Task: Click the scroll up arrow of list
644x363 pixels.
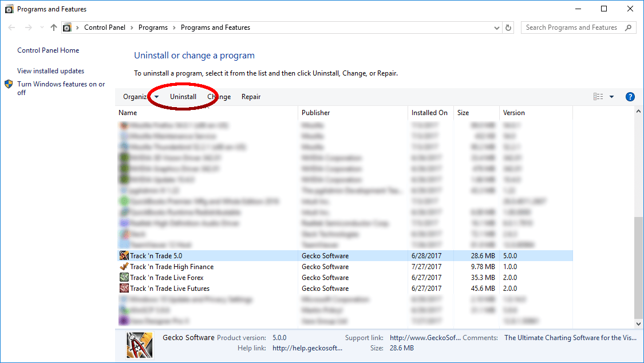Action: click(x=638, y=111)
